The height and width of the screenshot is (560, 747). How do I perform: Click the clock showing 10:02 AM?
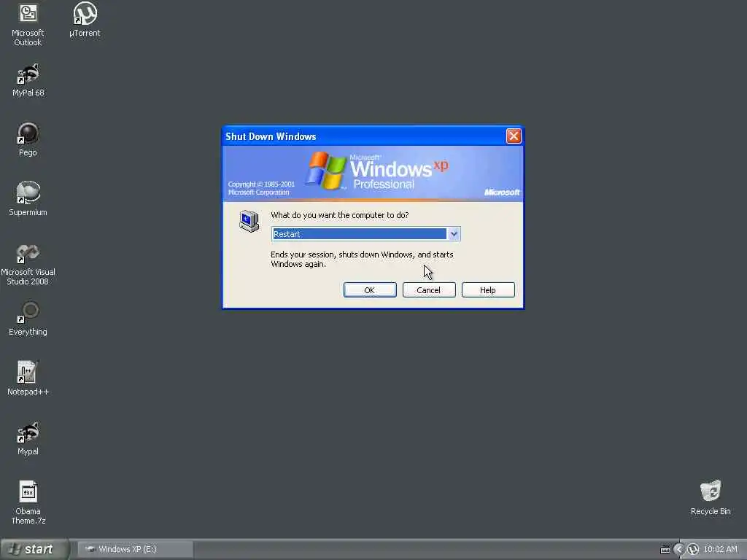point(720,550)
